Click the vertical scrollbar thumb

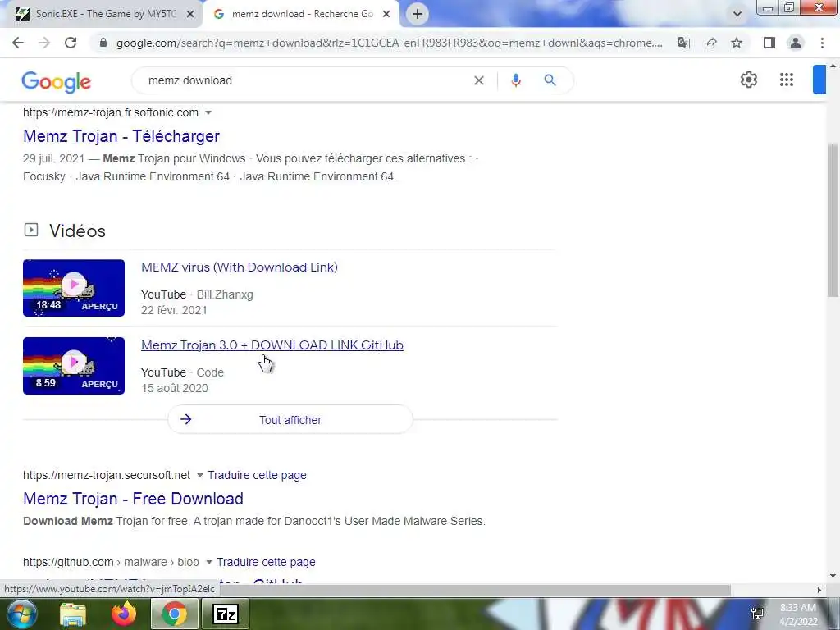click(833, 220)
